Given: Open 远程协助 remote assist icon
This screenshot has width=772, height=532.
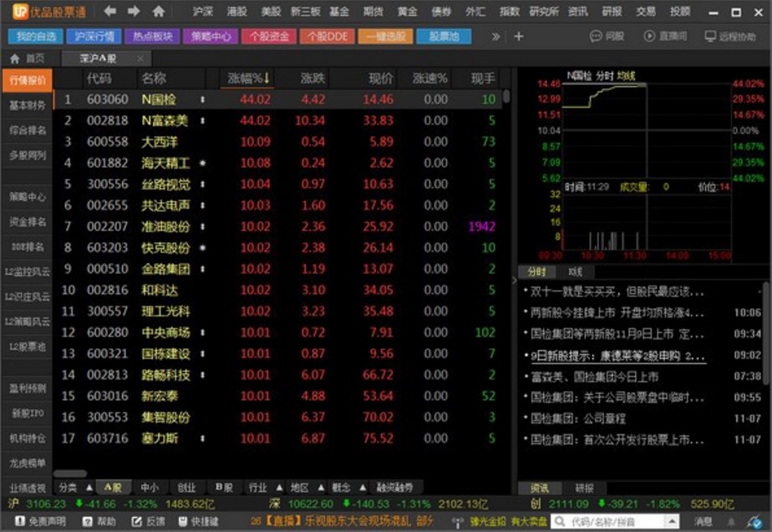Looking at the screenshot, I should pos(730,37).
